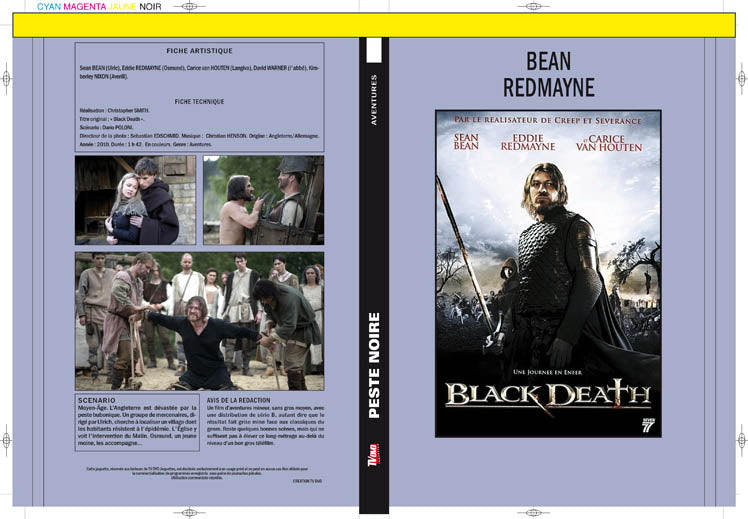Click the left-edge upper registration mark

(6, 78)
